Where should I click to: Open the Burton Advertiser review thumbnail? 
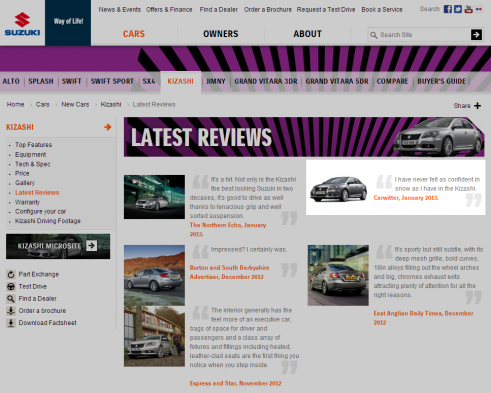click(x=154, y=275)
